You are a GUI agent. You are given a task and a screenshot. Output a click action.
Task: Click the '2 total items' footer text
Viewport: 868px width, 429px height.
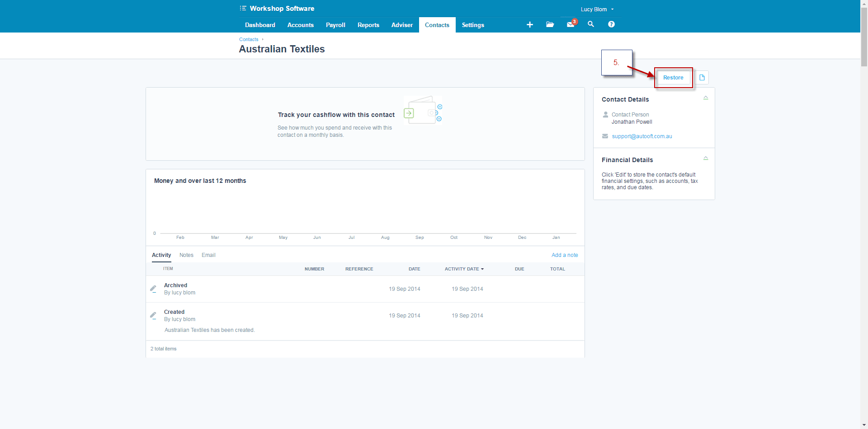click(164, 349)
